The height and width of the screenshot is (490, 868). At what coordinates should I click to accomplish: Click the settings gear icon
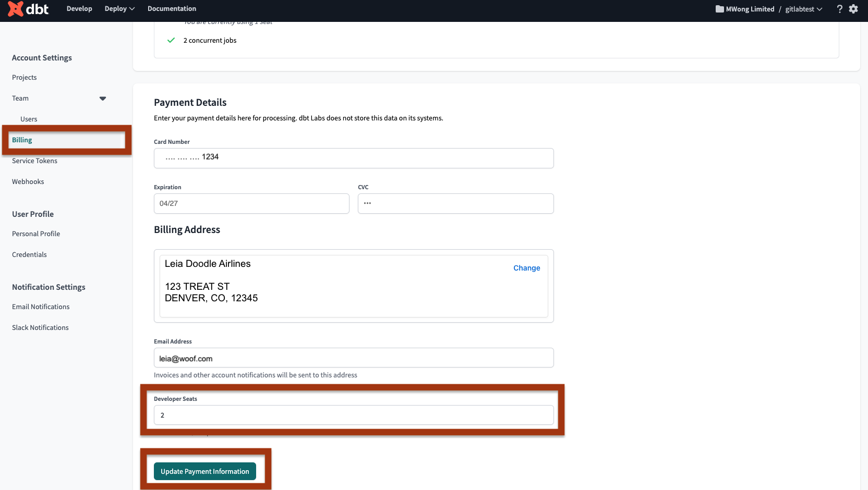click(x=853, y=9)
